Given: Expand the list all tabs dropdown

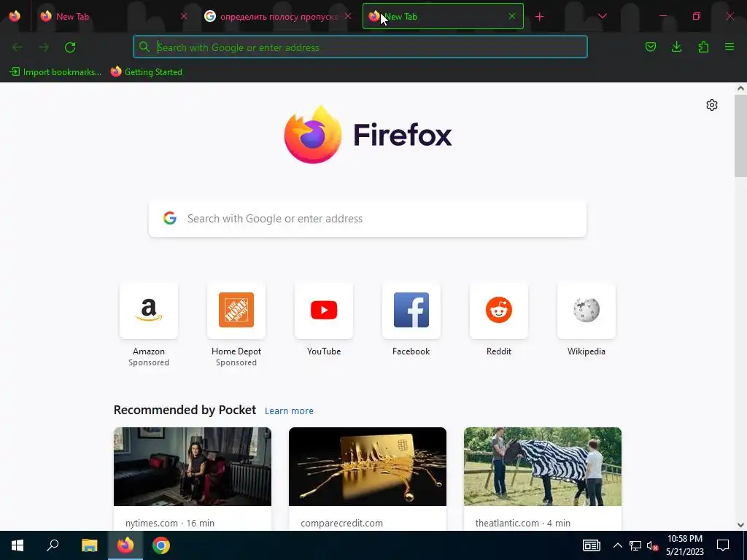Looking at the screenshot, I should tap(602, 16).
